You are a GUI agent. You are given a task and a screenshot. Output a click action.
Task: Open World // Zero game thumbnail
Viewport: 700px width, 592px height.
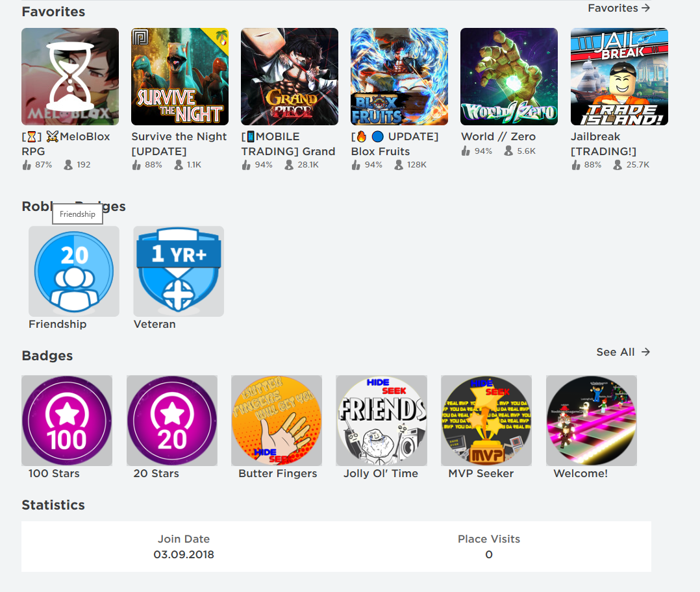pos(509,77)
